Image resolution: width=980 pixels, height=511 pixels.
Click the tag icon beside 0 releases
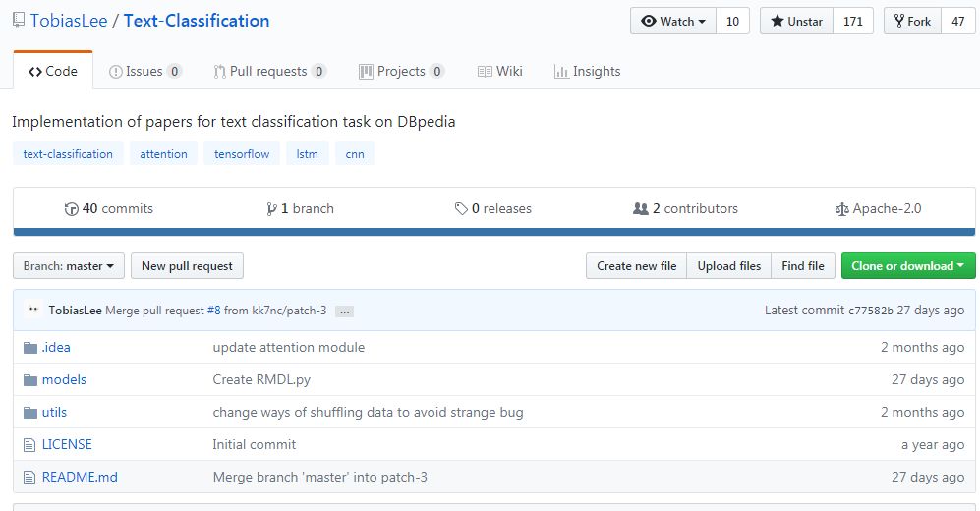coord(461,209)
